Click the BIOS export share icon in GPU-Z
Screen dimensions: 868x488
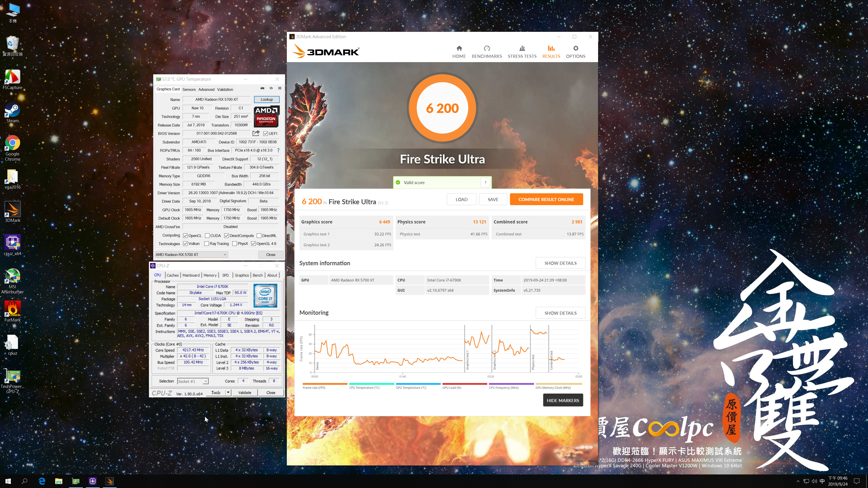point(256,133)
